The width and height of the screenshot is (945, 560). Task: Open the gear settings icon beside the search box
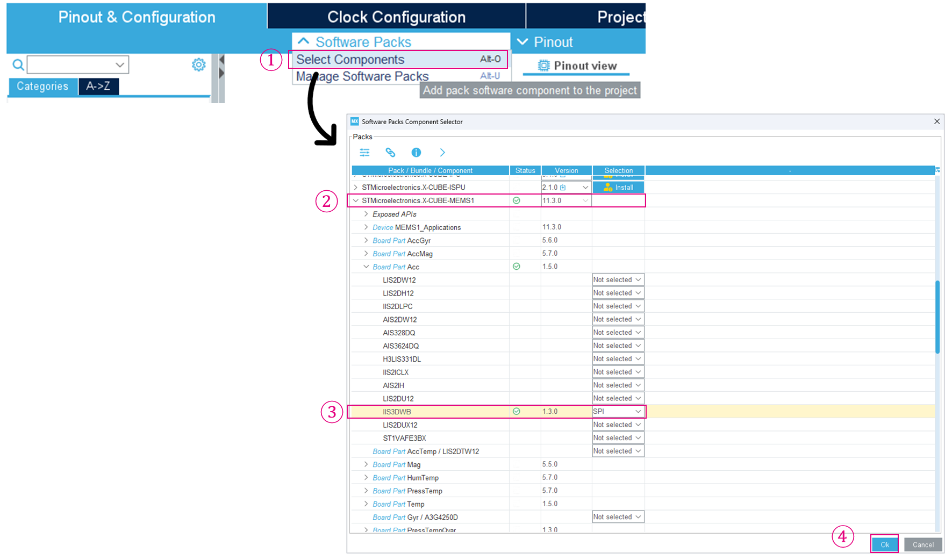199,64
